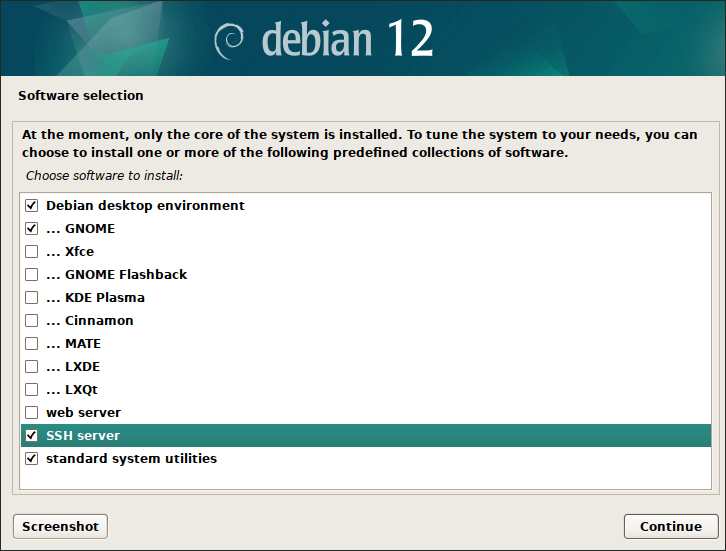Click the '... GNOME Flashback' label
This screenshot has height=551, width=726.
click(117, 275)
